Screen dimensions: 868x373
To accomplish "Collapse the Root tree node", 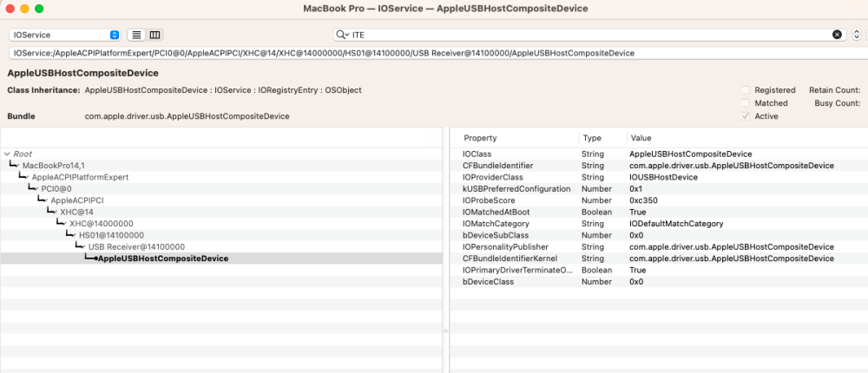I will pyautogui.click(x=7, y=154).
